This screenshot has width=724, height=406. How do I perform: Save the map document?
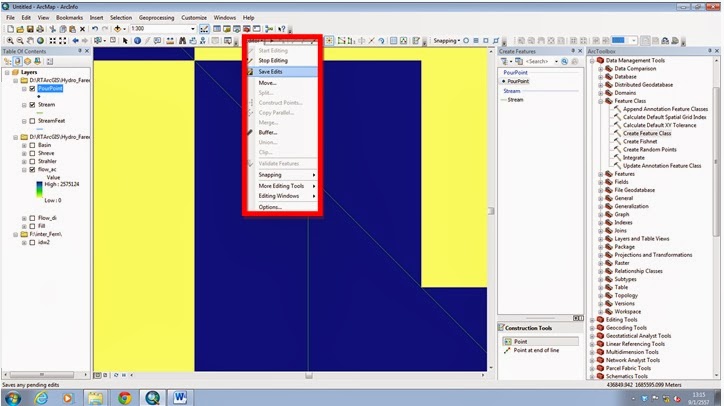[30, 29]
